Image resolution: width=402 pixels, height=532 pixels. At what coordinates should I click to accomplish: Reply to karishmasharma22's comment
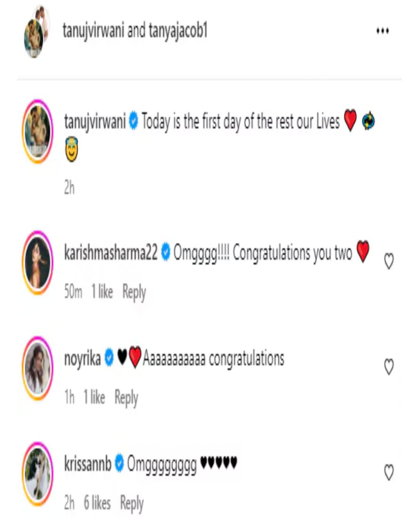pos(134,292)
